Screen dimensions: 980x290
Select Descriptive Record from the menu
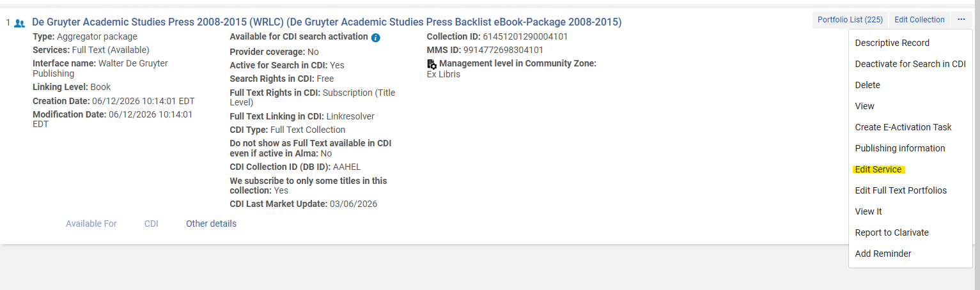click(x=892, y=43)
